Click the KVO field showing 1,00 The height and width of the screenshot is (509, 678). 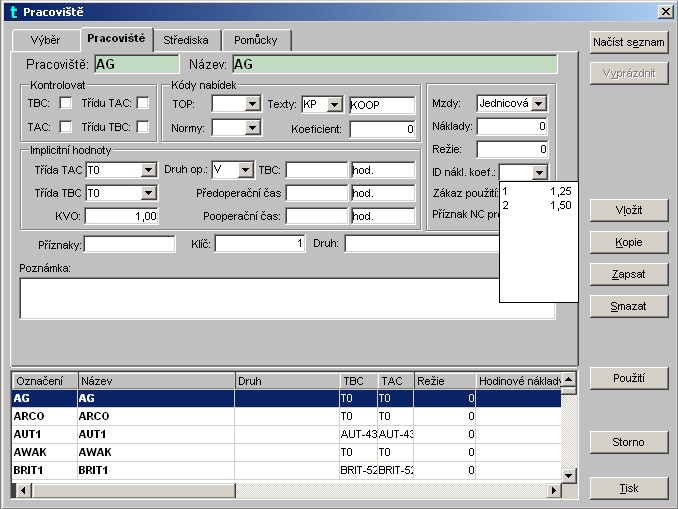coord(122,216)
